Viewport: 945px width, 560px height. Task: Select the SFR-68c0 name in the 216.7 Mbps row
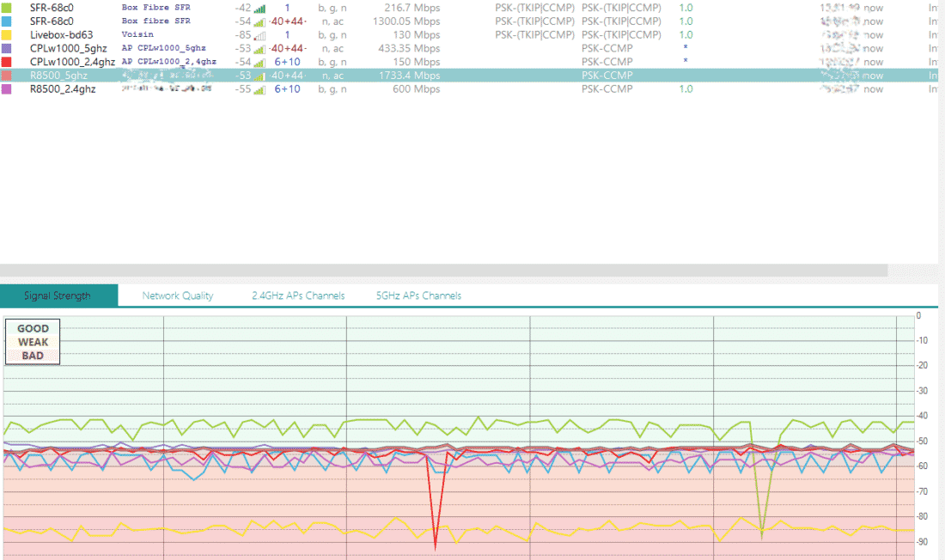52,8
